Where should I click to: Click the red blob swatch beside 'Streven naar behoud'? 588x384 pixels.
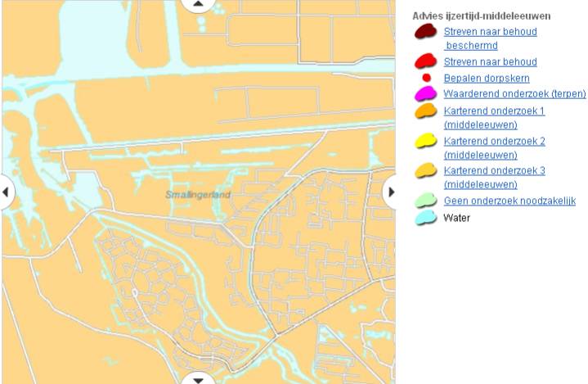point(425,61)
